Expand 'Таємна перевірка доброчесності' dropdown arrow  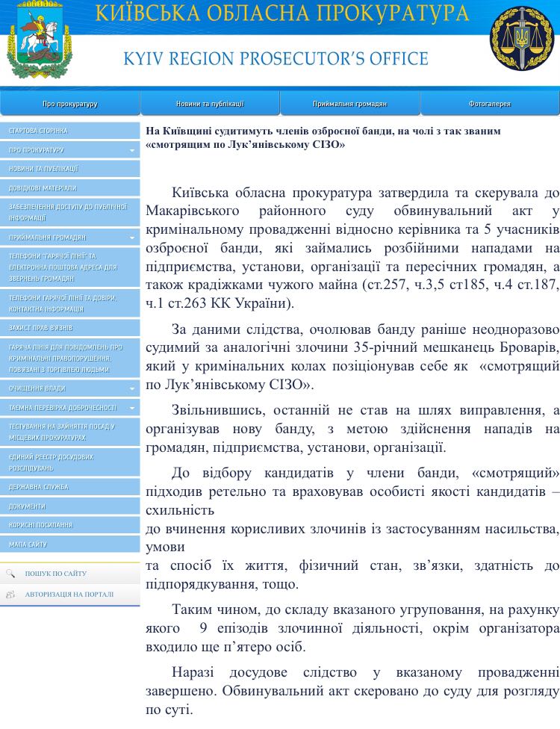(x=132, y=409)
